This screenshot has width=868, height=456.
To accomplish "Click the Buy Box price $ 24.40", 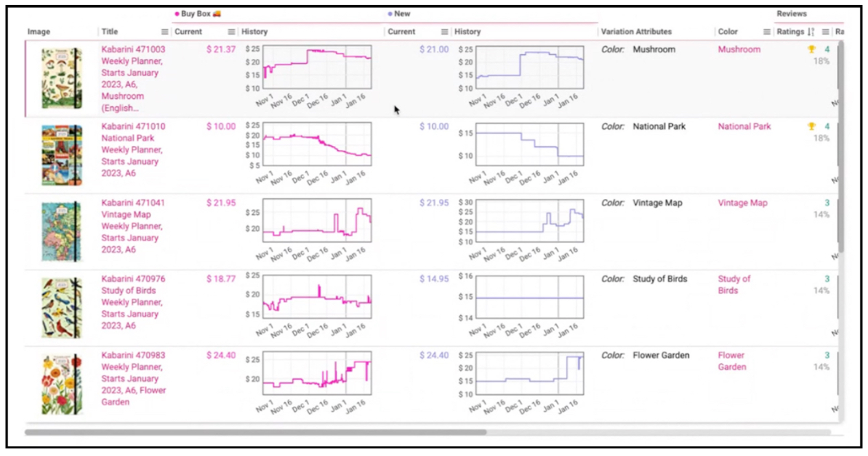I will [x=221, y=355].
